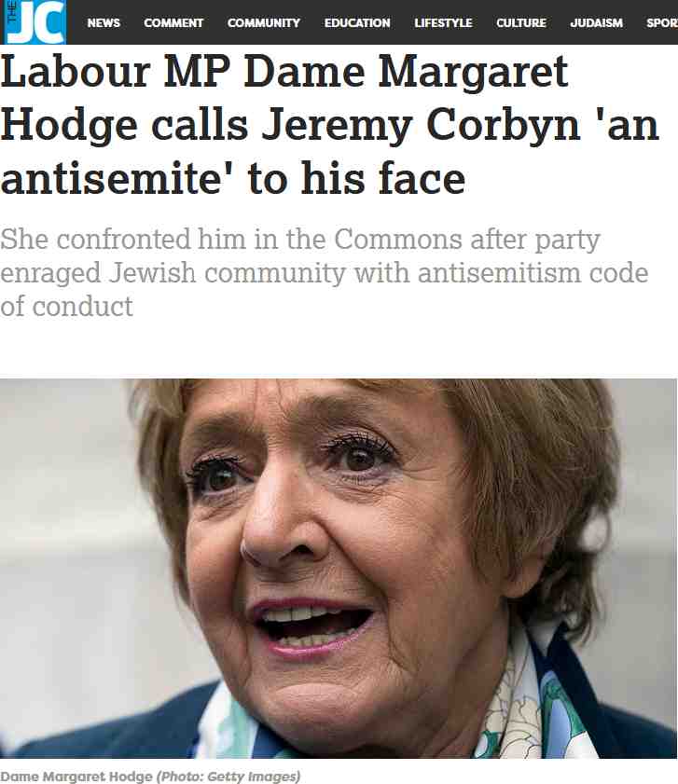678x784 pixels.
Task: Open the Comment section
Action: click(173, 23)
